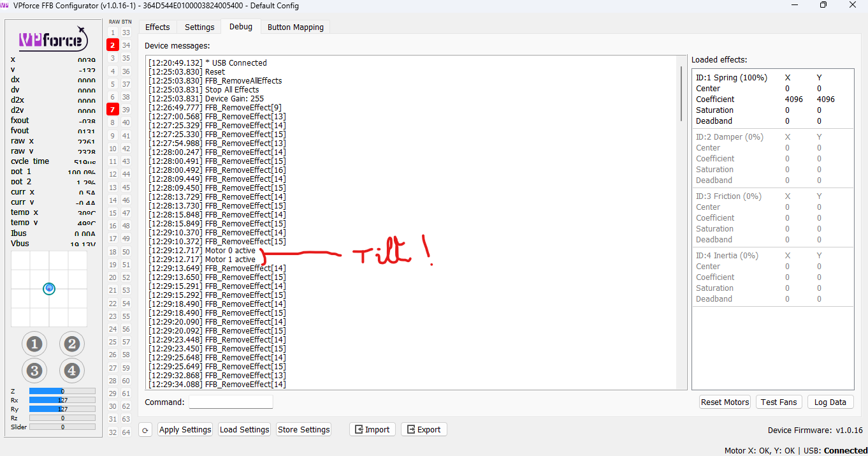Switch to the Effects tab
The width and height of the screenshot is (868, 456).
157,27
